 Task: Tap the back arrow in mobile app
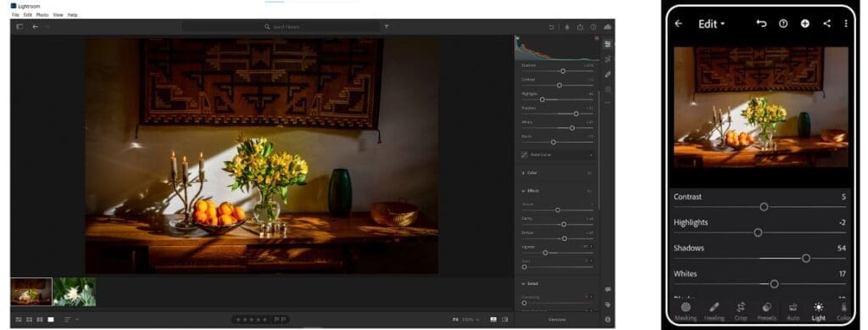click(x=679, y=24)
